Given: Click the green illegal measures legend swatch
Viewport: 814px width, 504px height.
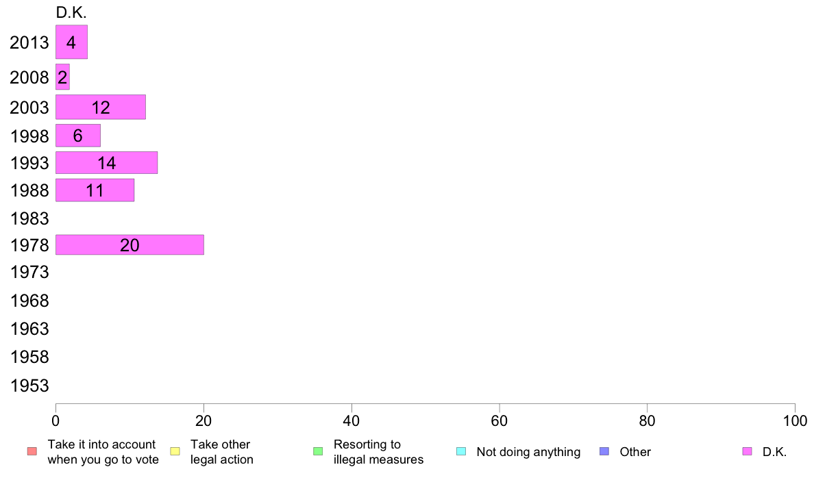Looking at the screenshot, I should point(318,451).
